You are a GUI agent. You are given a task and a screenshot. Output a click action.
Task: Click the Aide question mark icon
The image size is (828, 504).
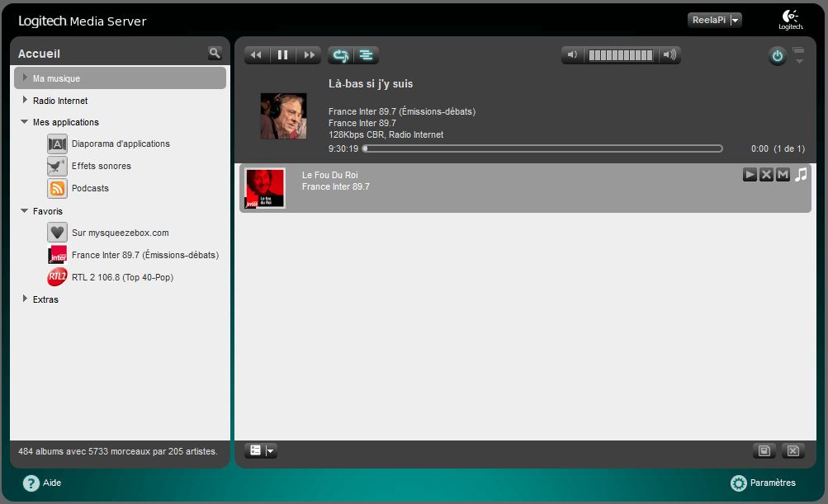tap(31, 483)
